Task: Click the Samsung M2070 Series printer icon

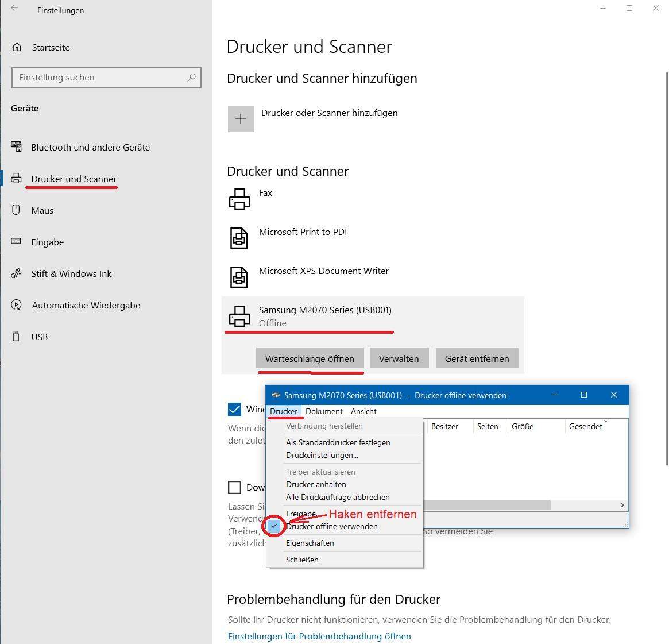Action: coord(239,316)
